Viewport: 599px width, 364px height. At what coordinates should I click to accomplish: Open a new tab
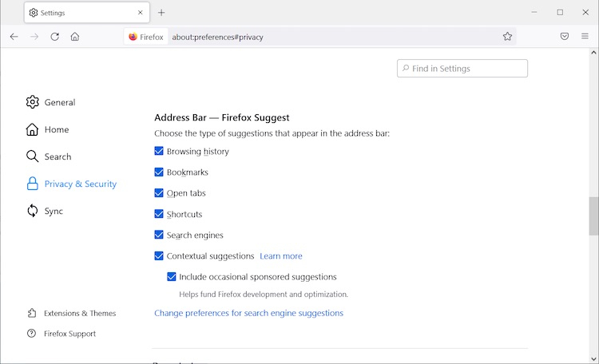[x=161, y=13]
